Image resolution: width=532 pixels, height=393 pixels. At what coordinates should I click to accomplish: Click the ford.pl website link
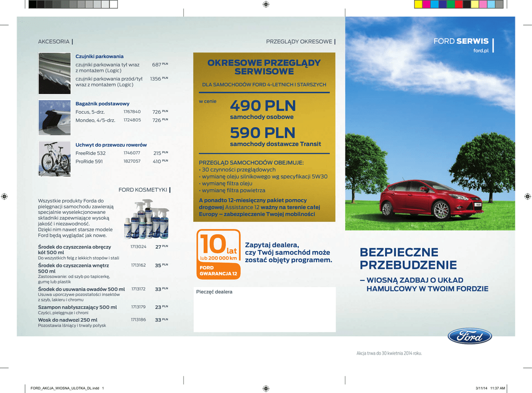coord(481,50)
